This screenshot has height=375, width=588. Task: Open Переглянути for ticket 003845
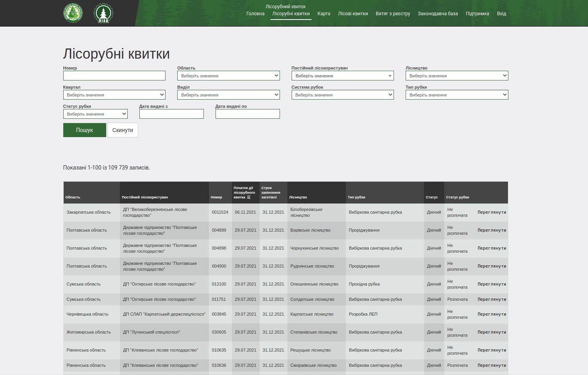point(492,314)
